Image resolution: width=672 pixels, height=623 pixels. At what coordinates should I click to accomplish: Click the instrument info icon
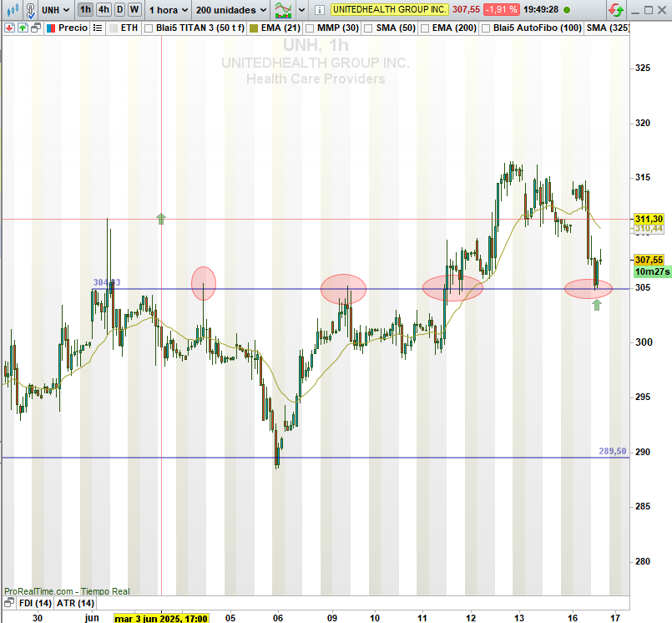click(x=319, y=10)
